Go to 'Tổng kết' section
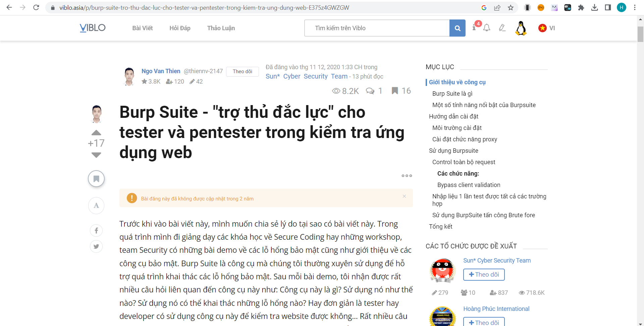 click(x=440, y=227)
